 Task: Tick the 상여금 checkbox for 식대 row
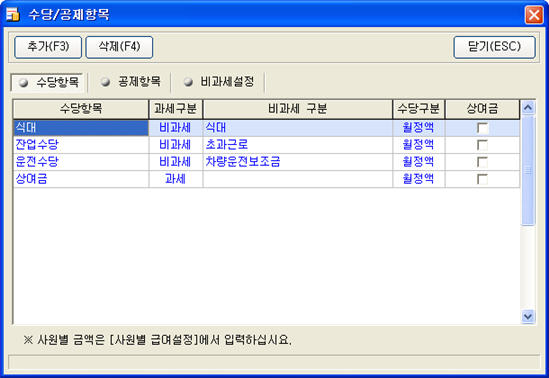pyautogui.click(x=482, y=128)
